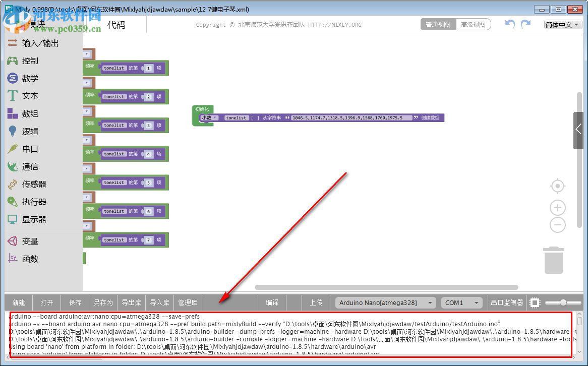Click the center-blocks target icon
The height and width of the screenshot is (366, 588).
pos(557,186)
